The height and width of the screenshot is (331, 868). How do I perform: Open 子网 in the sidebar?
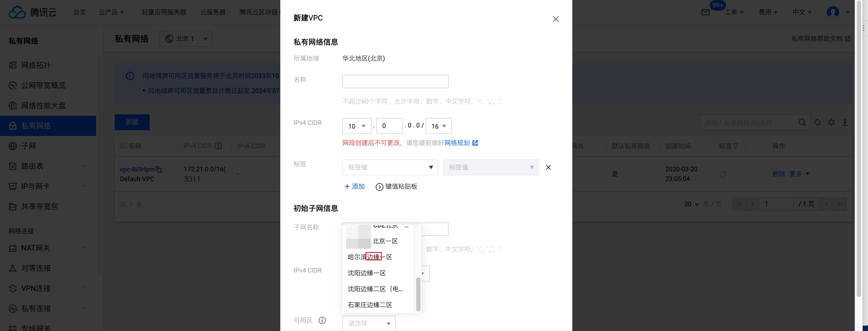point(29,146)
